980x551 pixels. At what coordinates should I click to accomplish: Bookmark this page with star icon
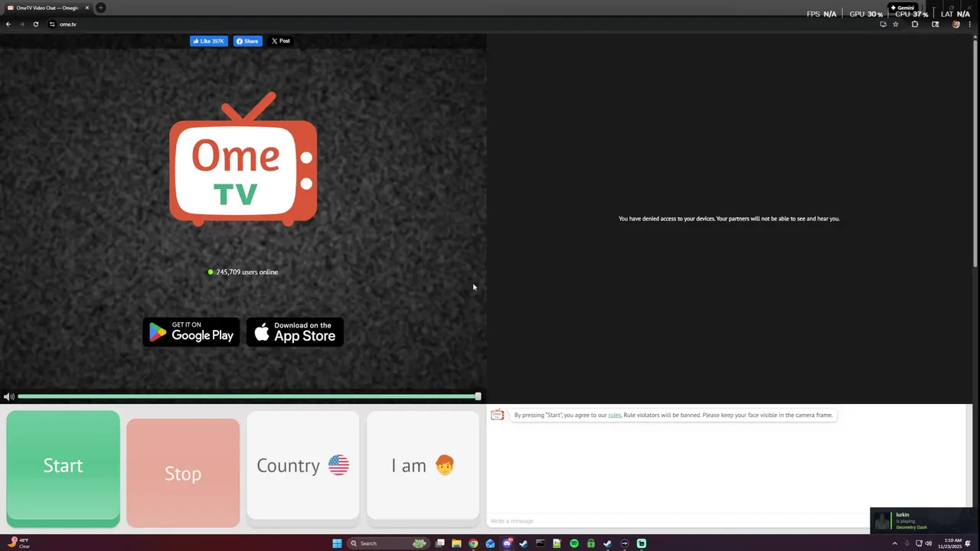click(x=896, y=24)
